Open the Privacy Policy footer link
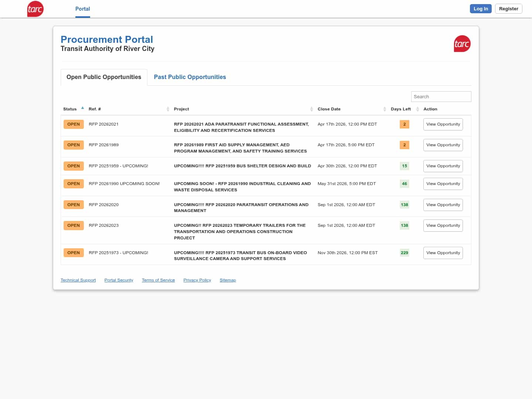This screenshot has height=399, width=532. coord(197,280)
